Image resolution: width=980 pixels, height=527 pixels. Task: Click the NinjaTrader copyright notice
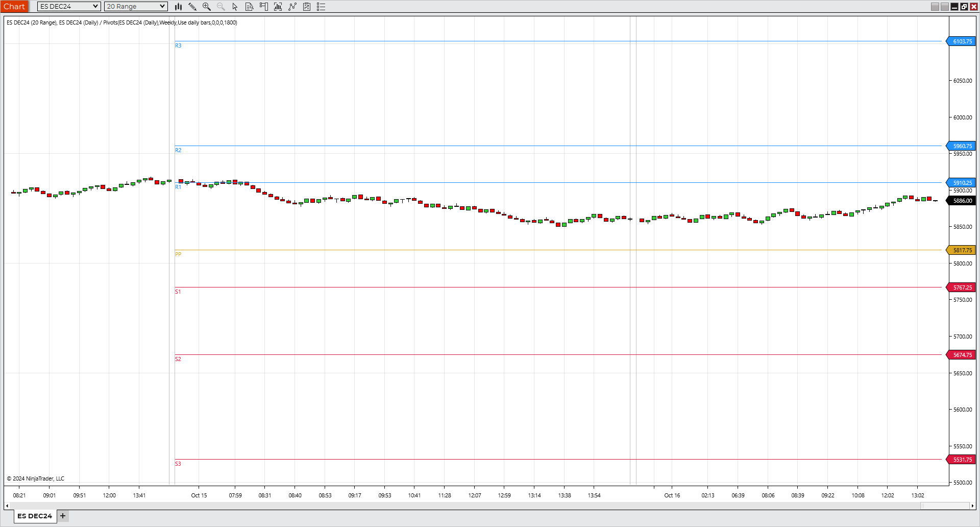36,478
